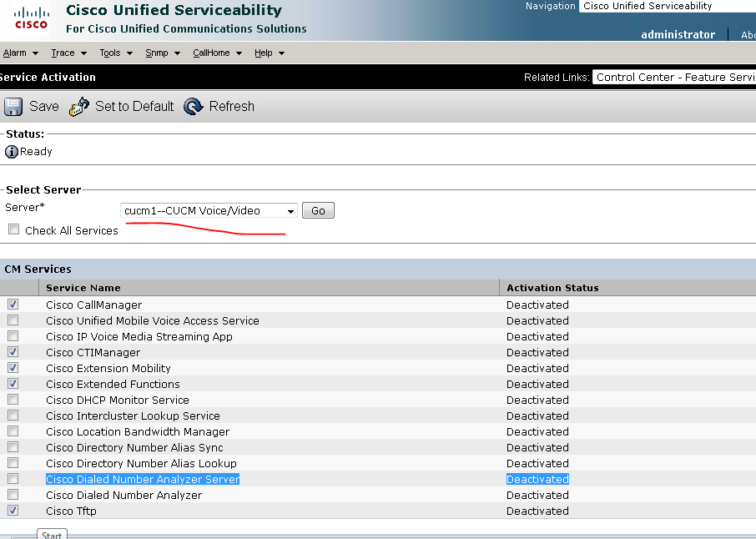Click highlighted Cisco Dialed Number Analyzer Server text

coord(143,479)
